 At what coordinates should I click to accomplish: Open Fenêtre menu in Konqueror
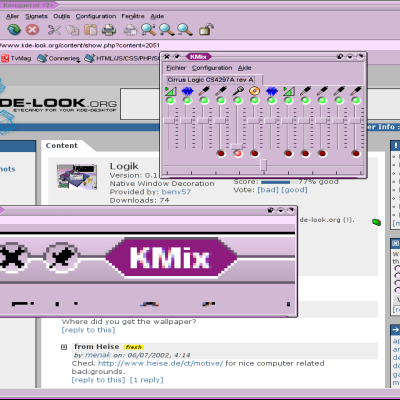[133, 16]
